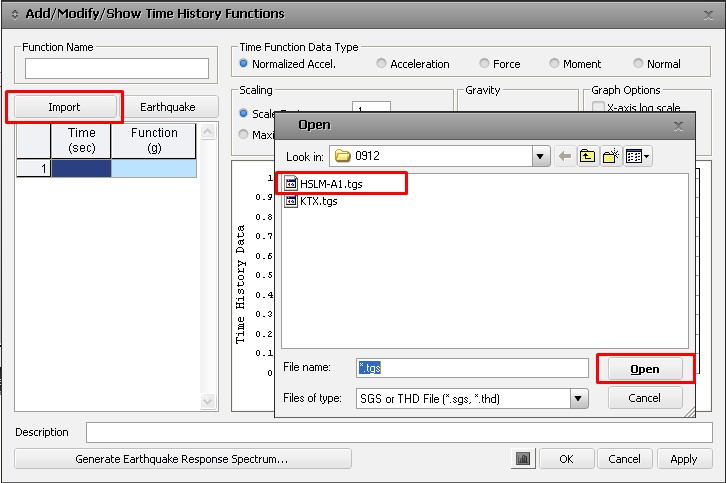The image size is (726, 483).
Task: Create a new folder in Open dialog
Action: pos(611,156)
